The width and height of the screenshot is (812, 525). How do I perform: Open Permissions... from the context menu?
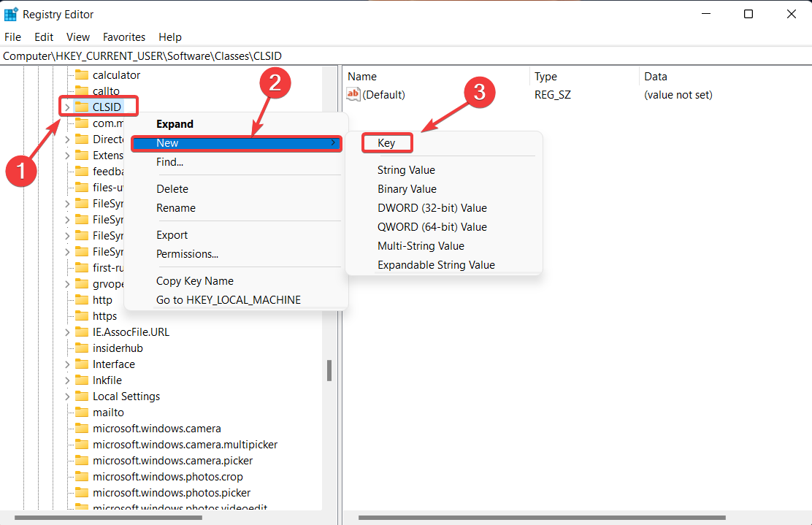point(187,254)
